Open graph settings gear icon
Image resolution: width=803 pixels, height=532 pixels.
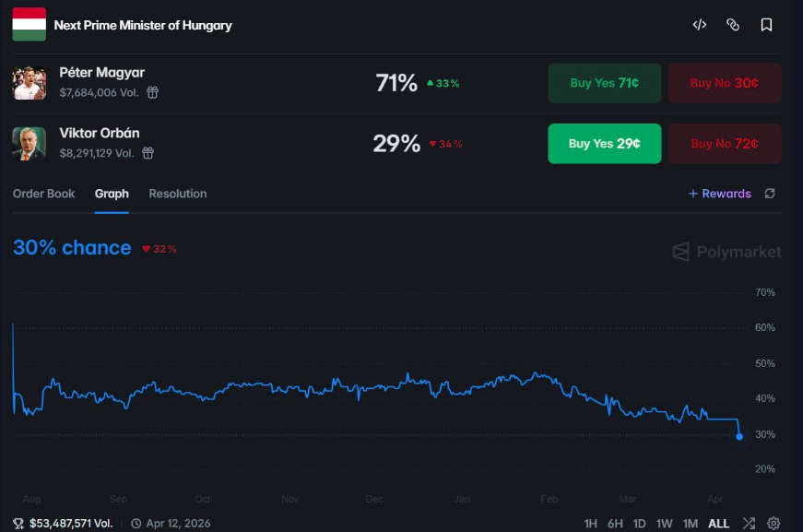coord(773,524)
